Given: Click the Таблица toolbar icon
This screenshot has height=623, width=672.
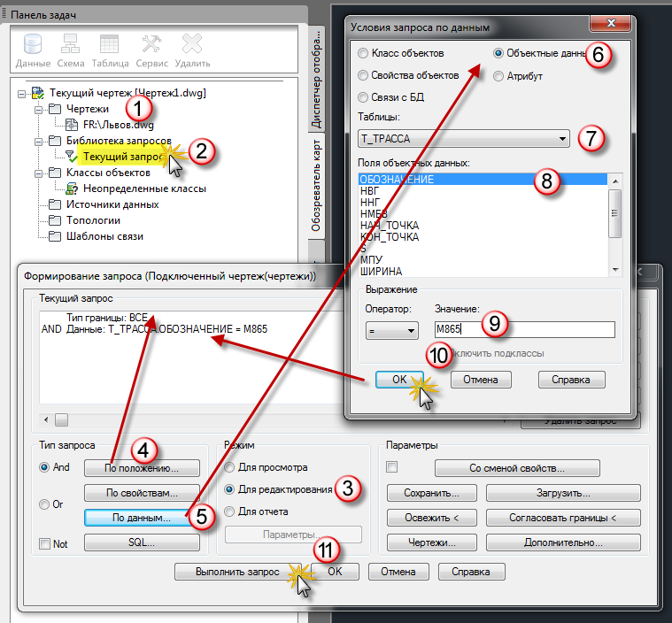Looking at the screenshot, I should click(x=109, y=44).
